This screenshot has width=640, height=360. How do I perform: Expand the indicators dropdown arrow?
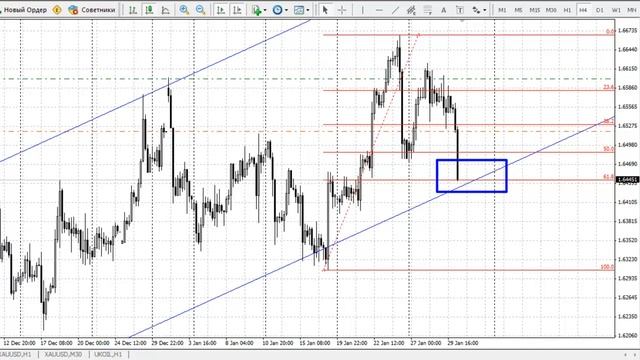tap(265, 10)
